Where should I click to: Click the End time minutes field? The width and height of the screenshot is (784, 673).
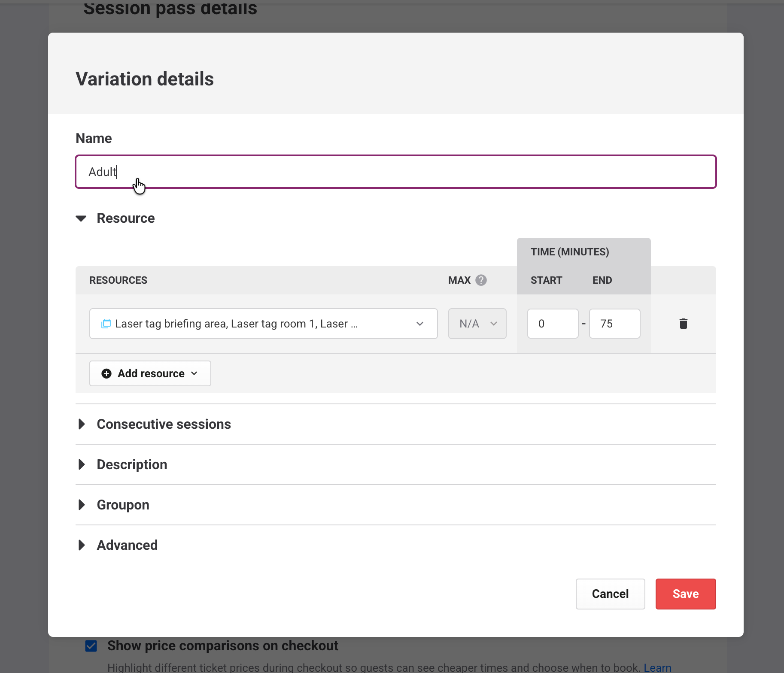coord(614,324)
